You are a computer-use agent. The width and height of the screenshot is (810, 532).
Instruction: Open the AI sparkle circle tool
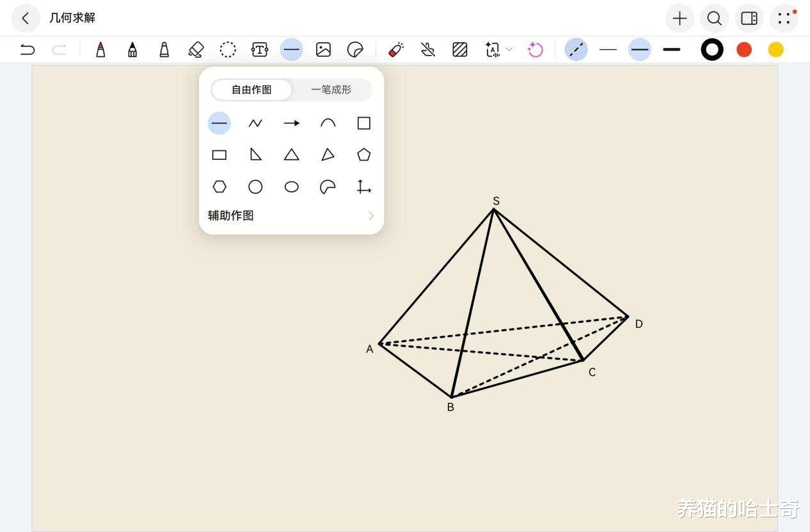pos(536,49)
